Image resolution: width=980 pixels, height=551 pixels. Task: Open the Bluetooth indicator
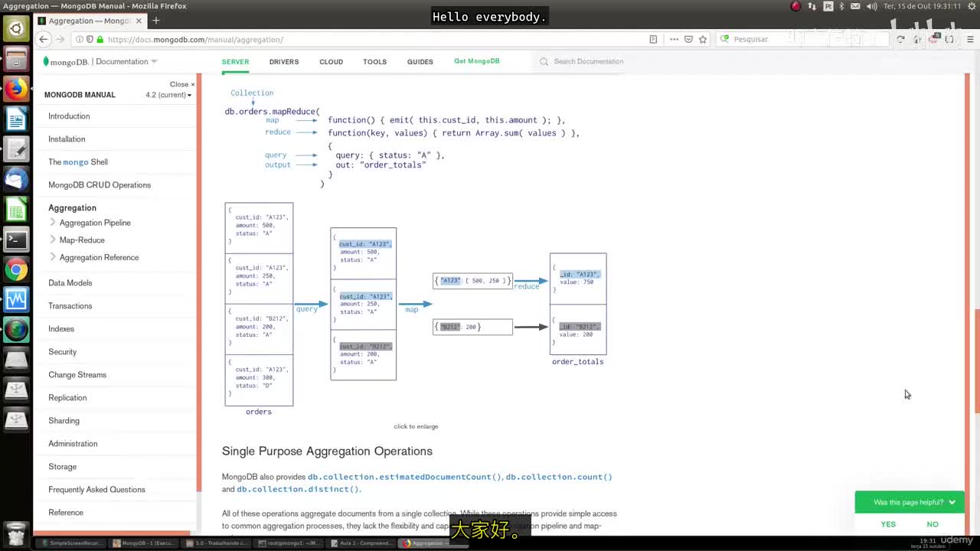coord(841,6)
